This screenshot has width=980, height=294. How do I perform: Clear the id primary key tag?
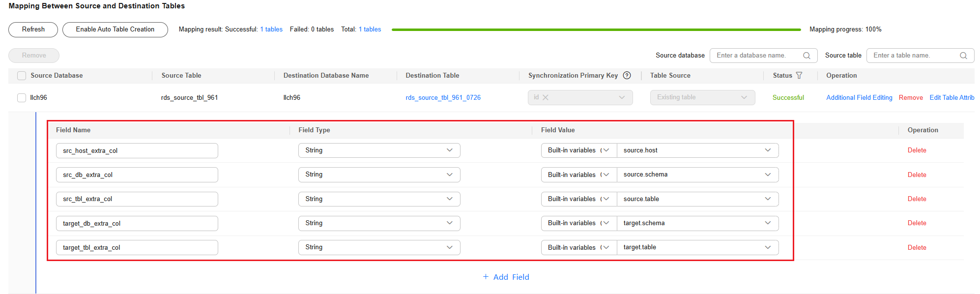[546, 97]
